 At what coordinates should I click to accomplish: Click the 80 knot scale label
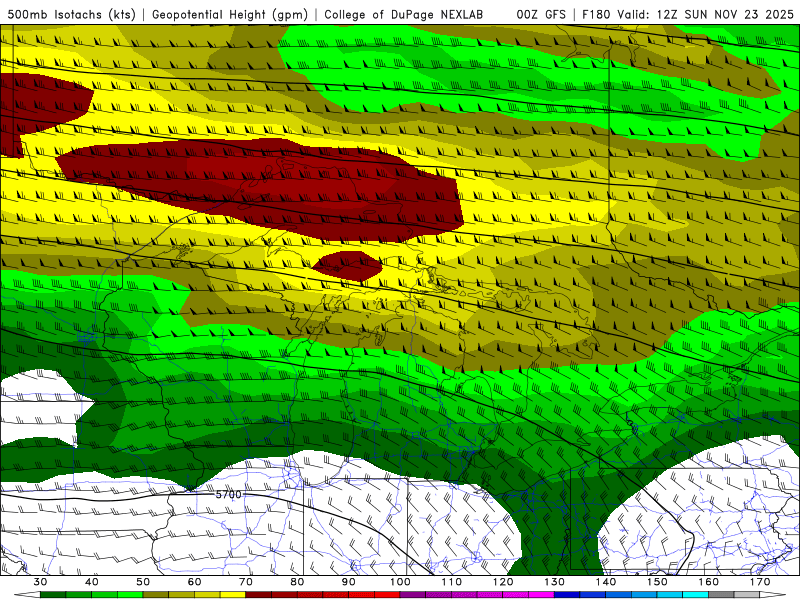tap(297, 582)
